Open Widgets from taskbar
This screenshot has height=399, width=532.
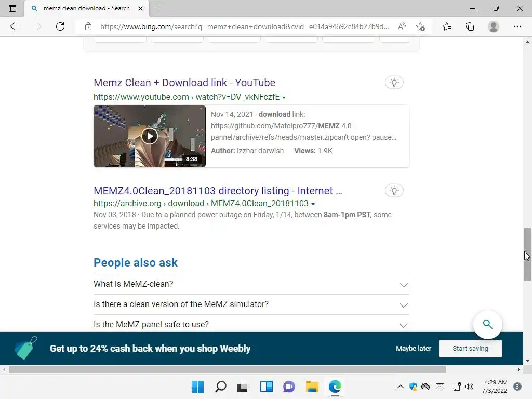[x=267, y=387]
